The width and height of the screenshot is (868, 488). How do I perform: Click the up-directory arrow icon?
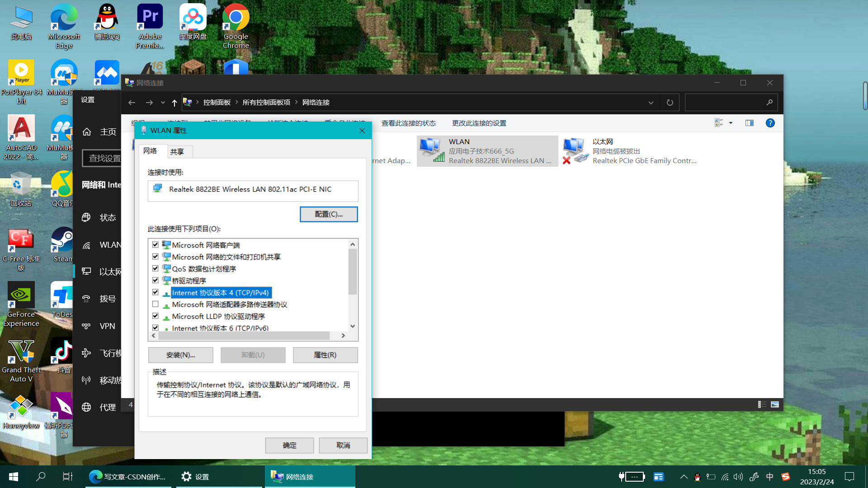tap(174, 103)
